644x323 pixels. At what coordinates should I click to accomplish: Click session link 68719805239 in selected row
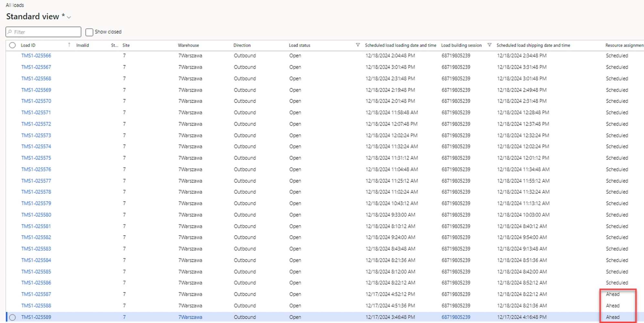click(x=456, y=317)
